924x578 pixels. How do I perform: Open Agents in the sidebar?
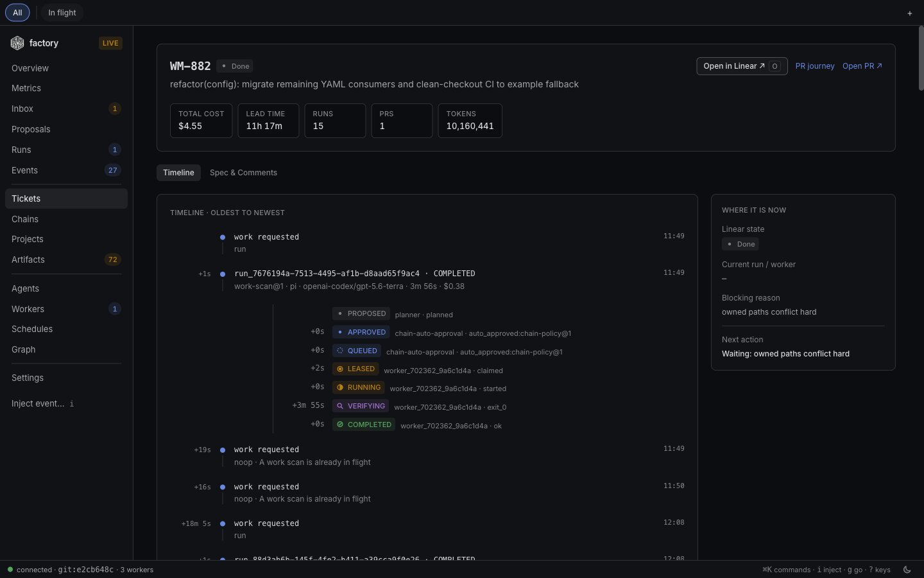click(66, 288)
